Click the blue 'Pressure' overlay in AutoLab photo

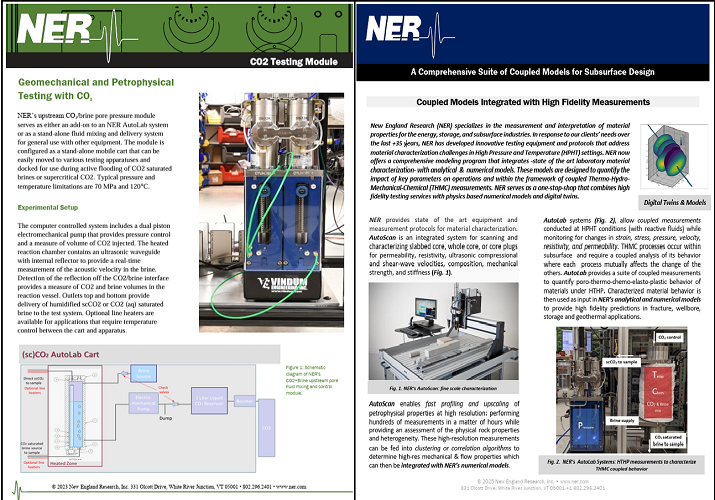[586, 426]
